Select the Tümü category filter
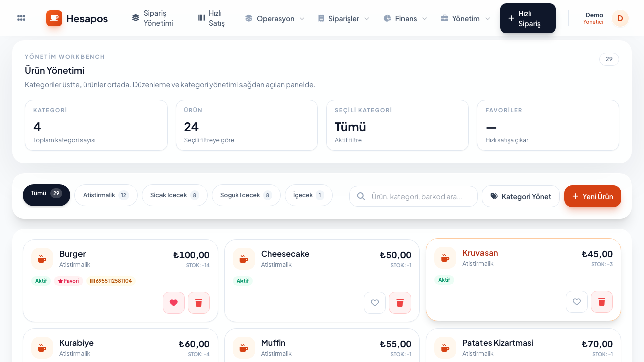Screen dimensions: 644x362 46,195
